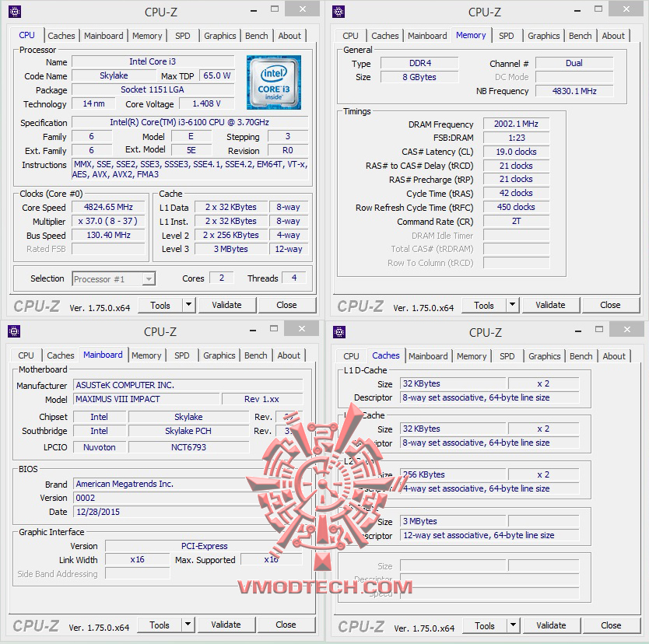Click Tools button in the Caches window
Viewport: 649px width, 644px height.
[485, 626]
